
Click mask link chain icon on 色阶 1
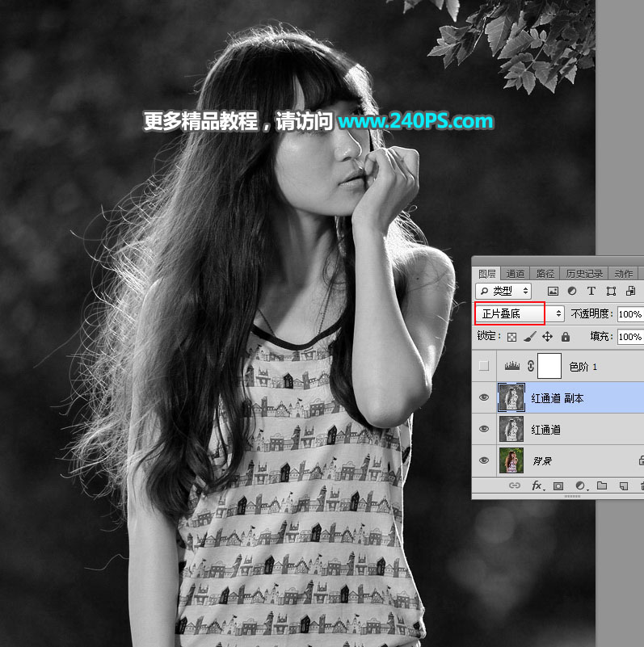point(531,366)
